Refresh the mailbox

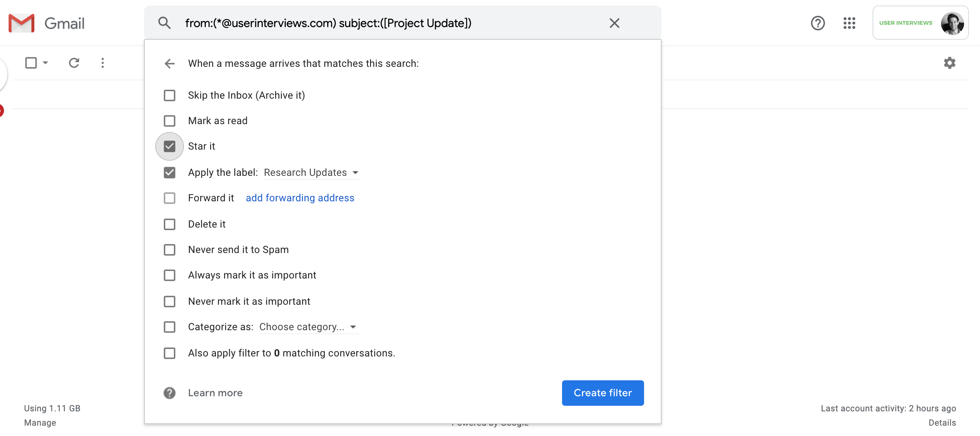74,63
